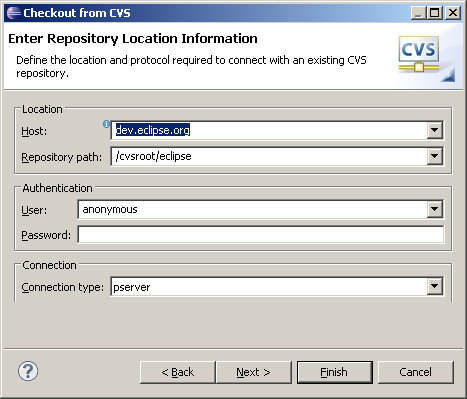Screen dimensions: 467x399
Task: Click the 'Host:' label
Action: pos(34,131)
